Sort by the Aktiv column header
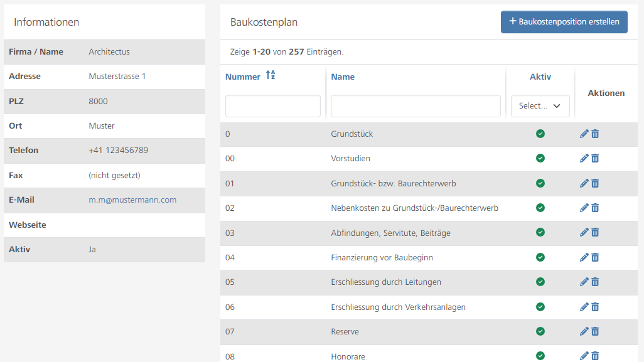Screen dimensions: 644x362 point(540,77)
